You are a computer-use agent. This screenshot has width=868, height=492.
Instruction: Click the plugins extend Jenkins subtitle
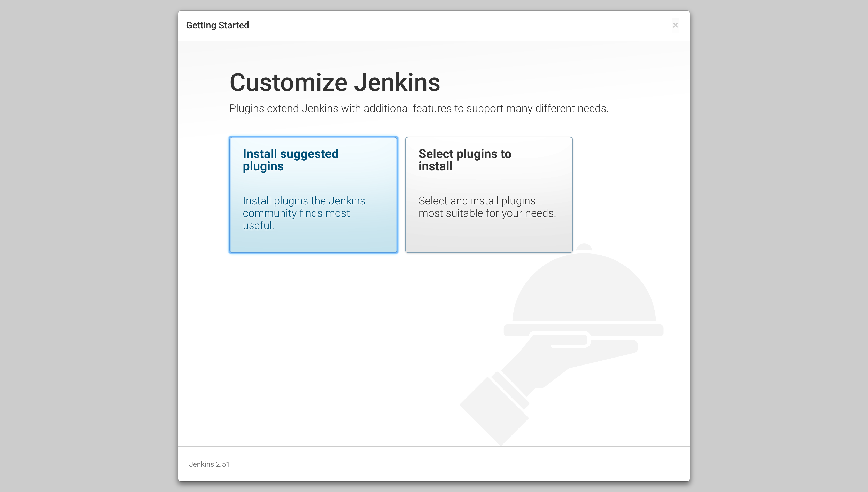[419, 108]
